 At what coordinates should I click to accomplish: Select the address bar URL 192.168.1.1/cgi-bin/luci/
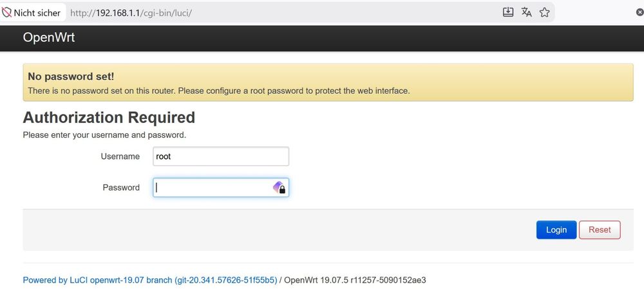click(x=131, y=13)
